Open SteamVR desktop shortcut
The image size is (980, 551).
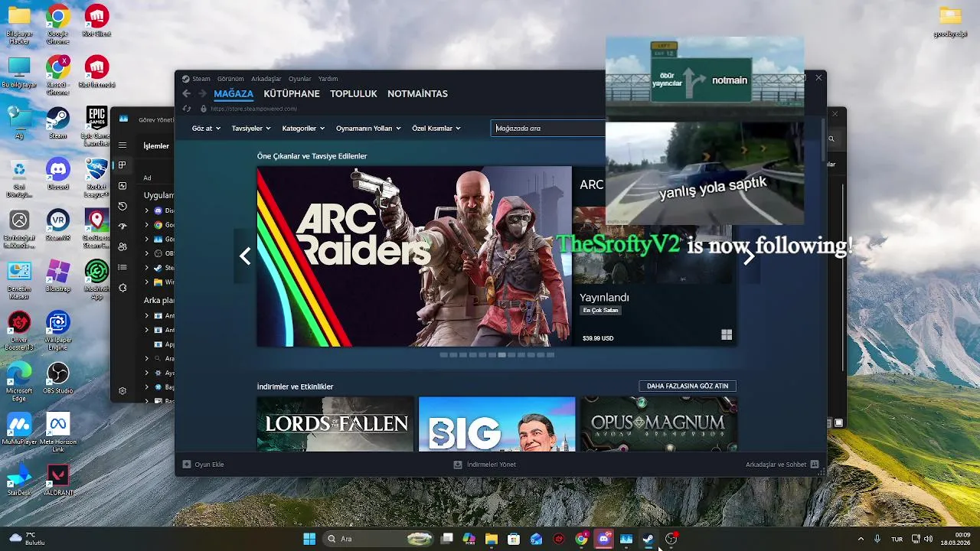pos(57,225)
